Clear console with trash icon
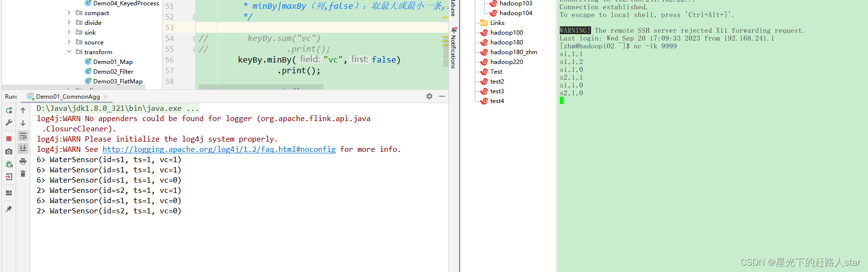The width and height of the screenshot is (868, 272). pos(23,174)
